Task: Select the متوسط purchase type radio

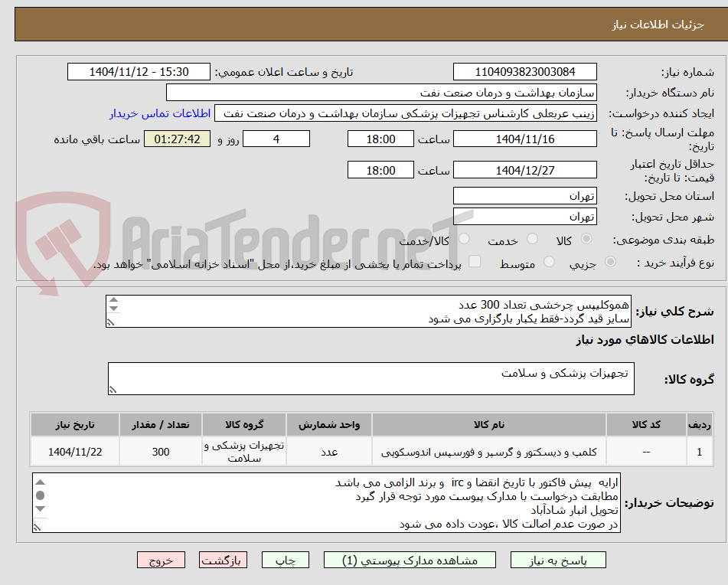Action: point(549,262)
